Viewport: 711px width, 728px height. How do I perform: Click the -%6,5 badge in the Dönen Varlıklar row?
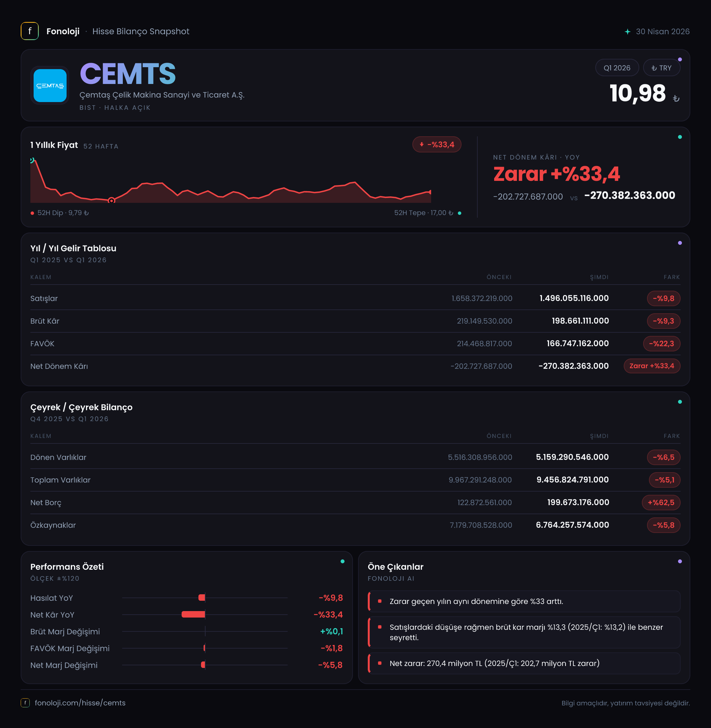click(x=663, y=457)
